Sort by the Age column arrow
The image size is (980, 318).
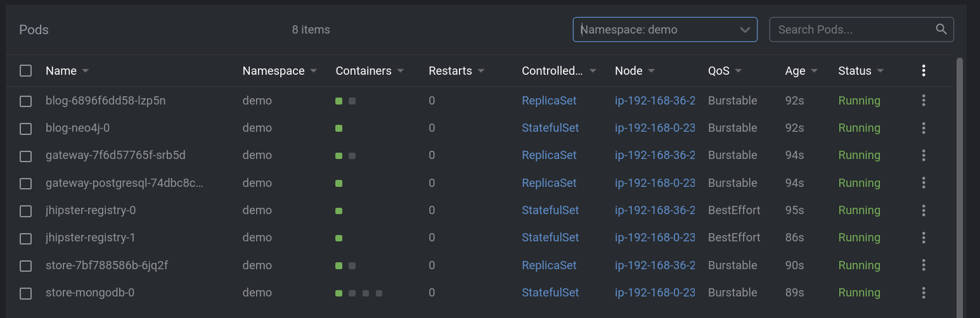[814, 71]
